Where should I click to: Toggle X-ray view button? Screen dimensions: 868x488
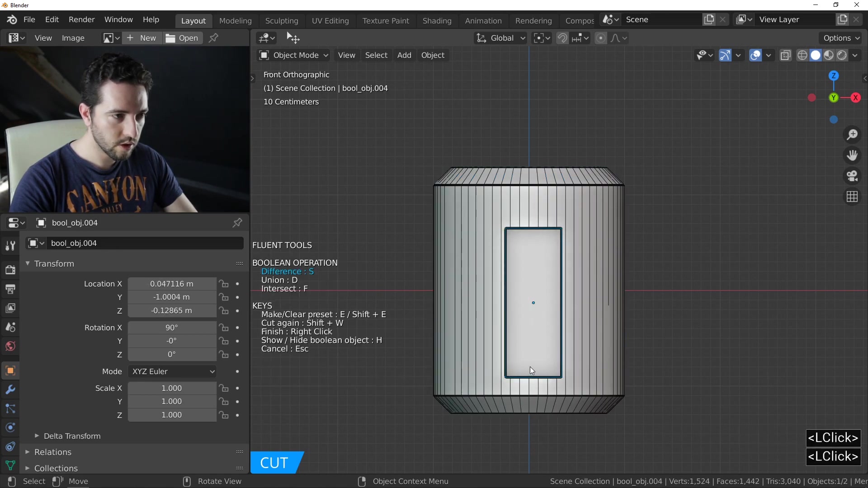(x=786, y=55)
